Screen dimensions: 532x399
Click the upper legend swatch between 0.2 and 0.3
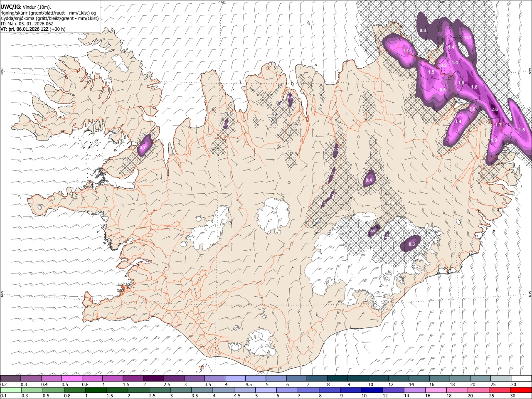(10, 378)
